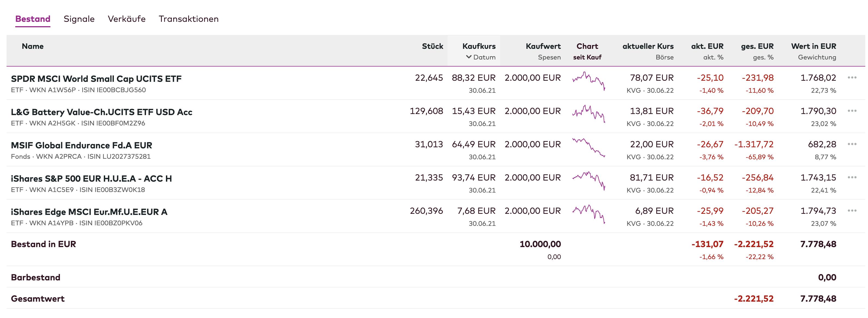The width and height of the screenshot is (868, 318).
Task: Open SPDR MSCI World Small Cap link
Action: [96, 79]
